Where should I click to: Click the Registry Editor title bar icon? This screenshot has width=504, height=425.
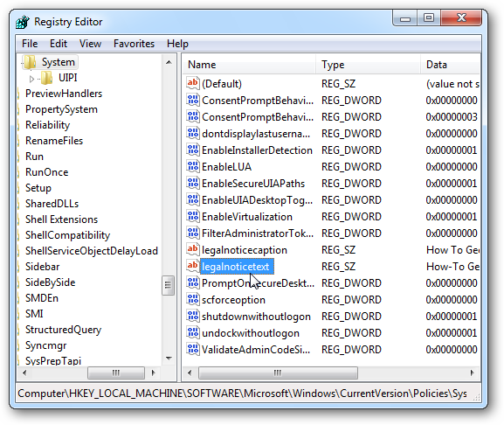pos(23,22)
